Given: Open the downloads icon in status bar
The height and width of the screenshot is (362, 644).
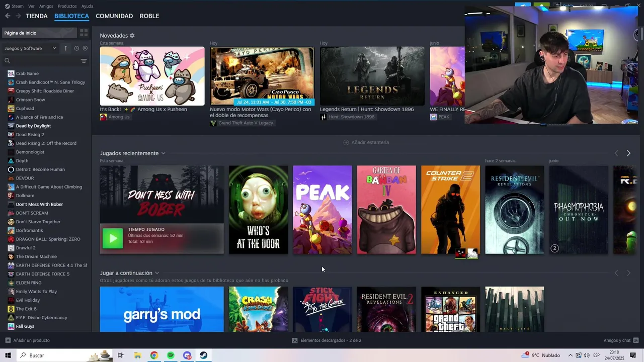Looking at the screenshot, I should pos(295,340).
